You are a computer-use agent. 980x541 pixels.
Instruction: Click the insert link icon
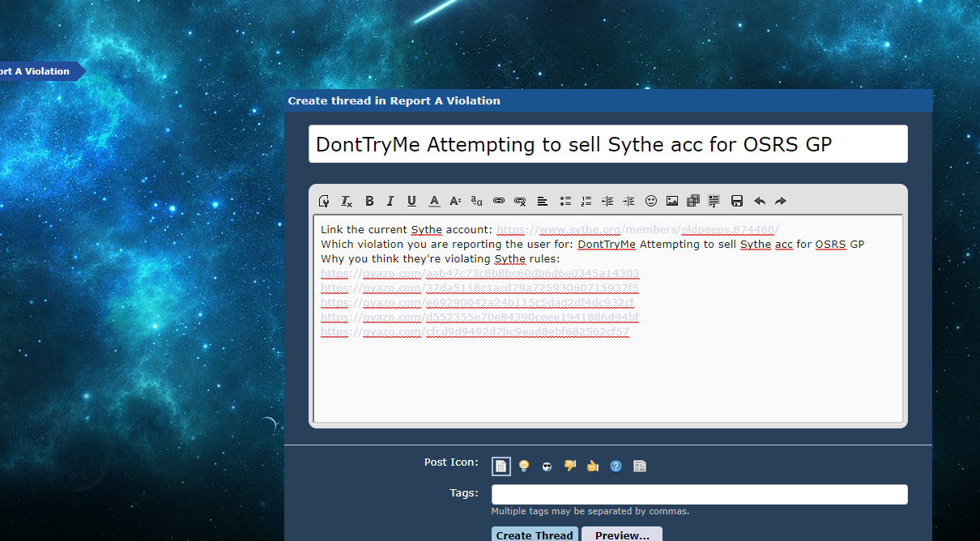point(499,201)
